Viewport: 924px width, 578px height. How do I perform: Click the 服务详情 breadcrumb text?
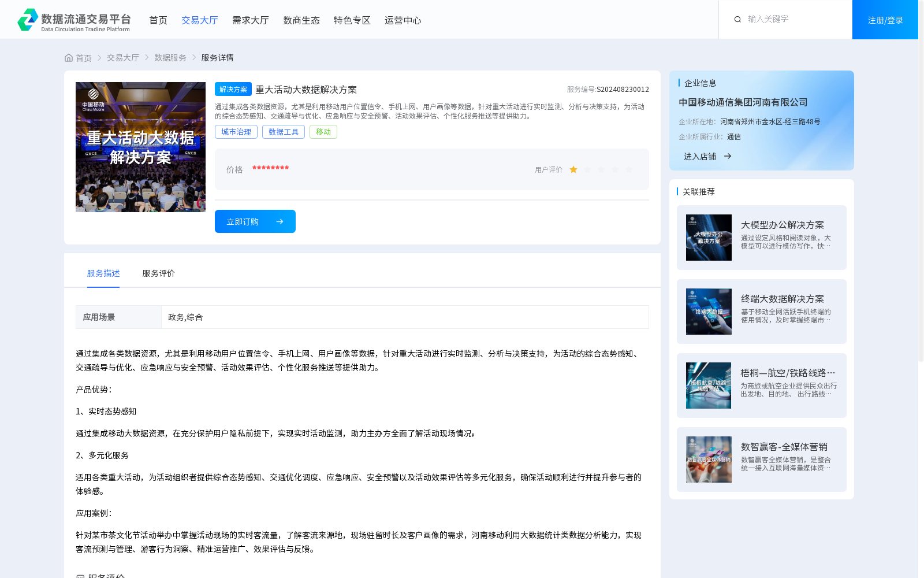point(217,58)
